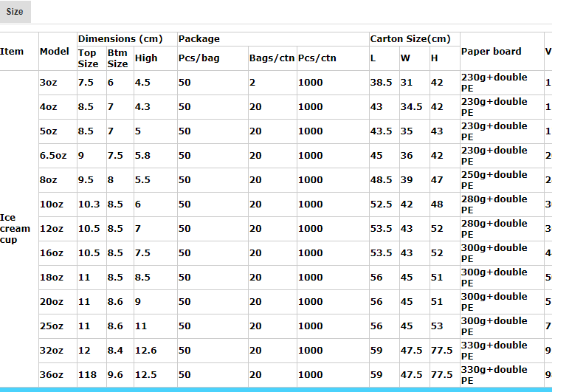Click the Paper board column header
Image resolution: width=569 pixels, height=392 pixels.
point(491,52)
